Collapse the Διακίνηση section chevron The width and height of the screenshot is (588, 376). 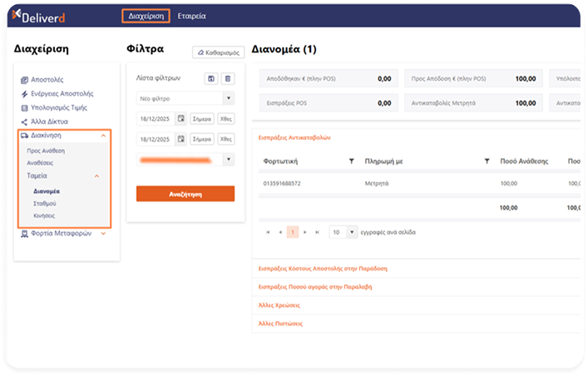point(103,136)
